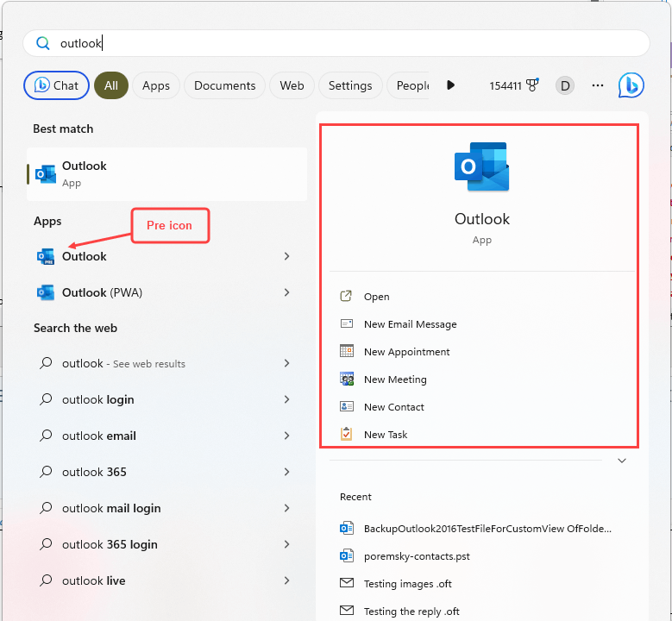Viewport: 672px width, 621px height.
Task: Open recent poremsky-contacts.pst file
Action: pyautogui.click(x=417, y=556)
